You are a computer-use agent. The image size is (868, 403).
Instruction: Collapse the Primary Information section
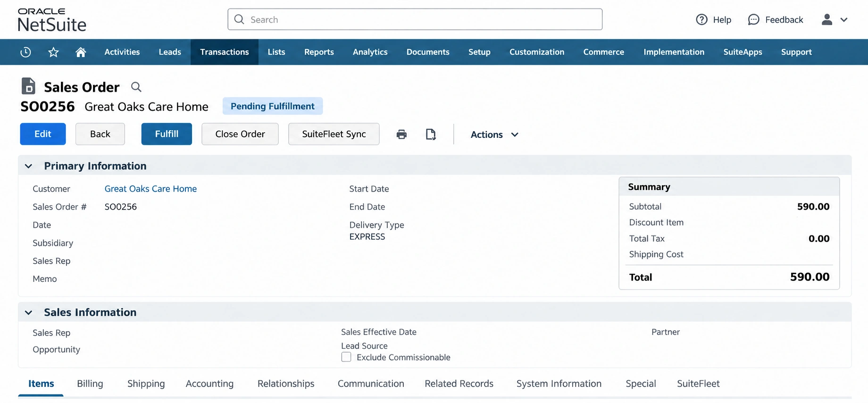click(28, 166)
